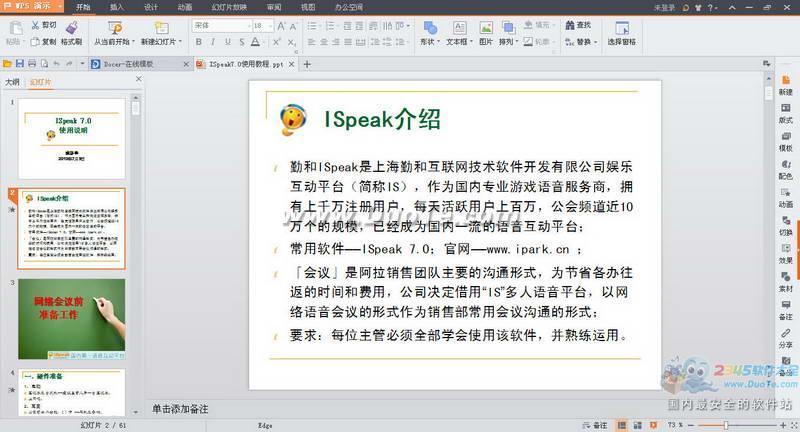
Task: Increase font size with larger A
Action: [x=281, y=26]
